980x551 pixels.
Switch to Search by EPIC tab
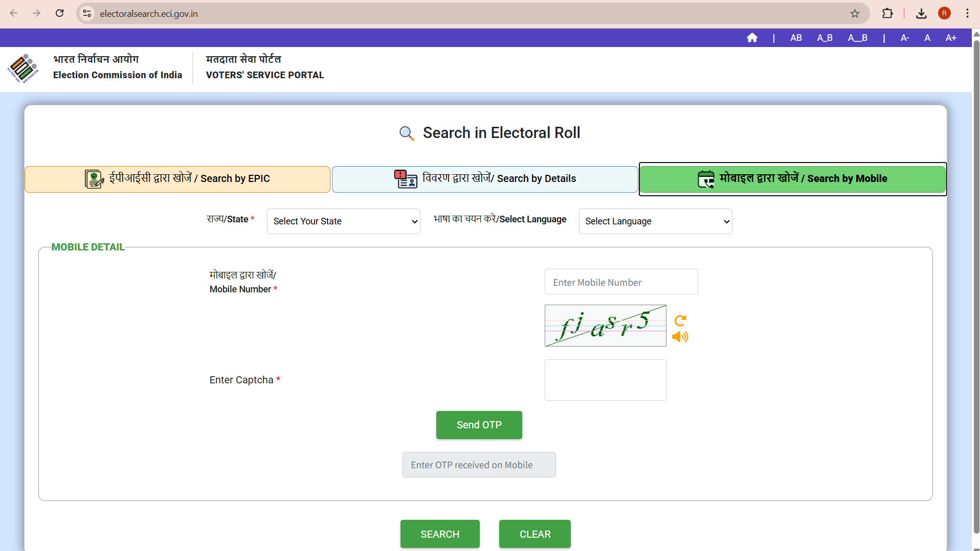(177, 179)
